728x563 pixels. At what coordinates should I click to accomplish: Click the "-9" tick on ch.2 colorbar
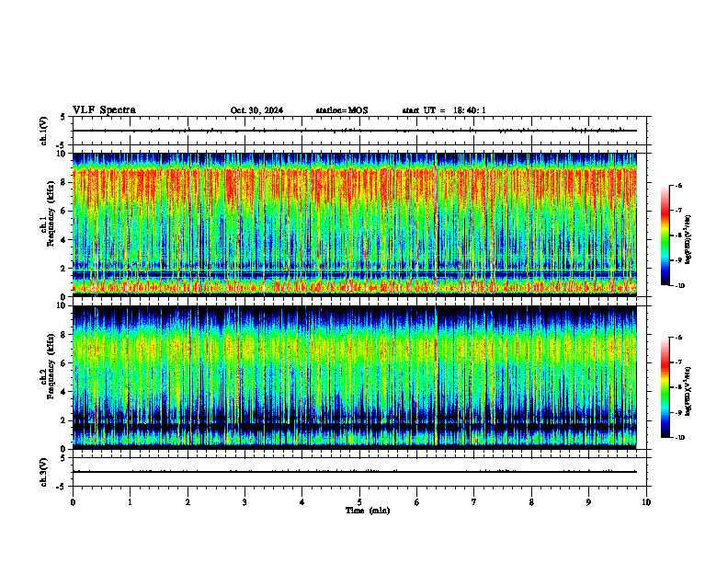pos(677,412)
